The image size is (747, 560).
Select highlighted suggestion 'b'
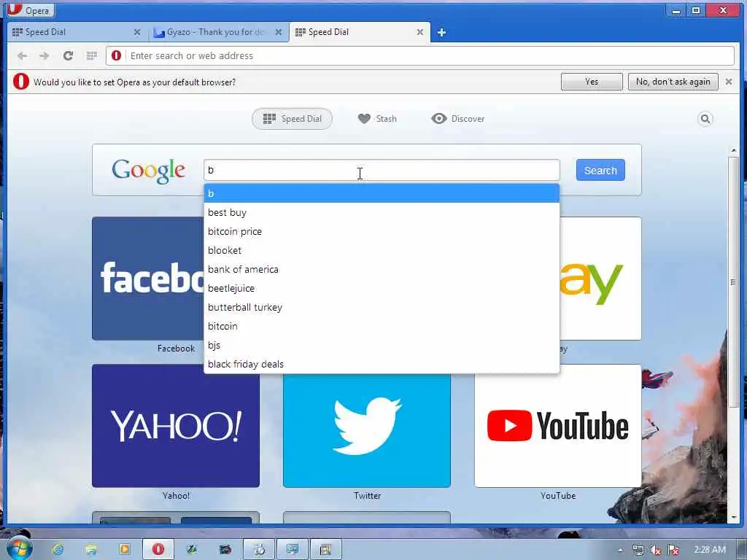click(382, 193)
